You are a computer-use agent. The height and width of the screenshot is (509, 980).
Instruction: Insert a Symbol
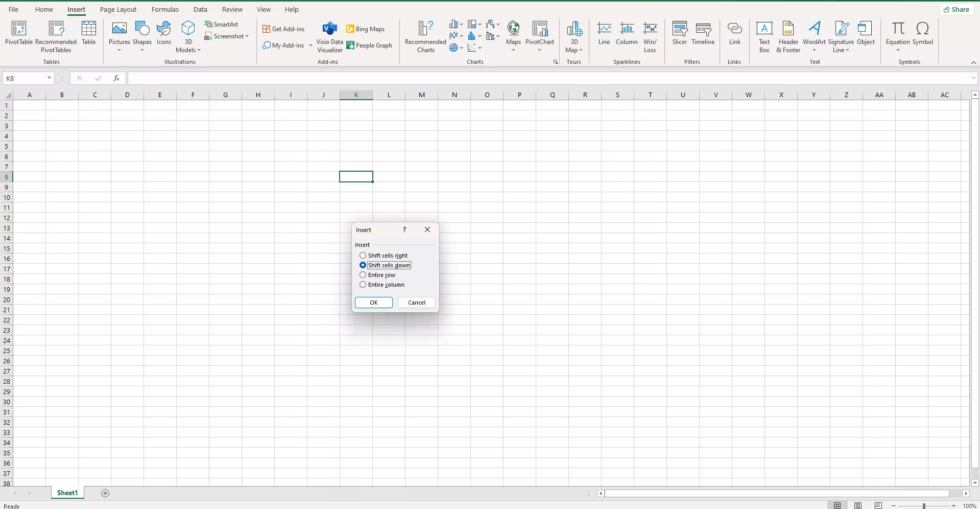click(x=922, y=34)
